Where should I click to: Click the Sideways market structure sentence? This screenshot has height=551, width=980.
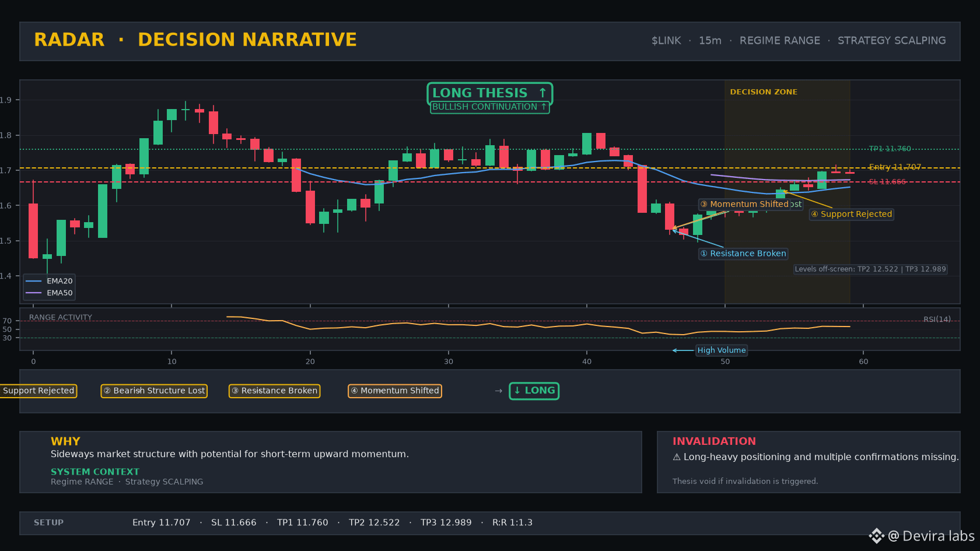tap(230, 454)
